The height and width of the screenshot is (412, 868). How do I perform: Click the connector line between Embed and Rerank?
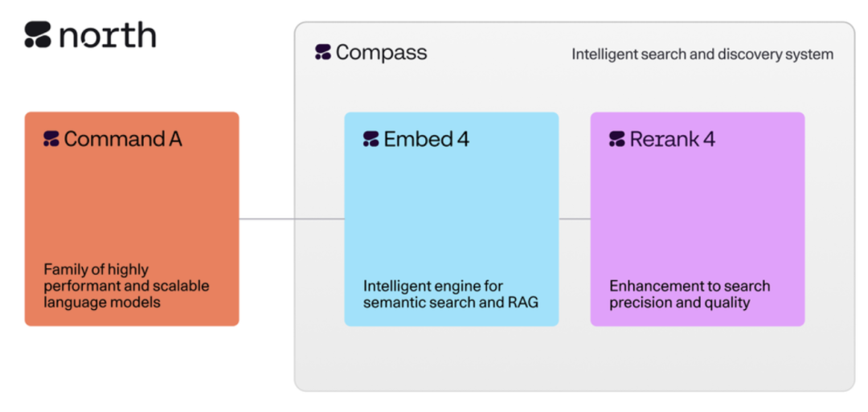coord(575,218)
